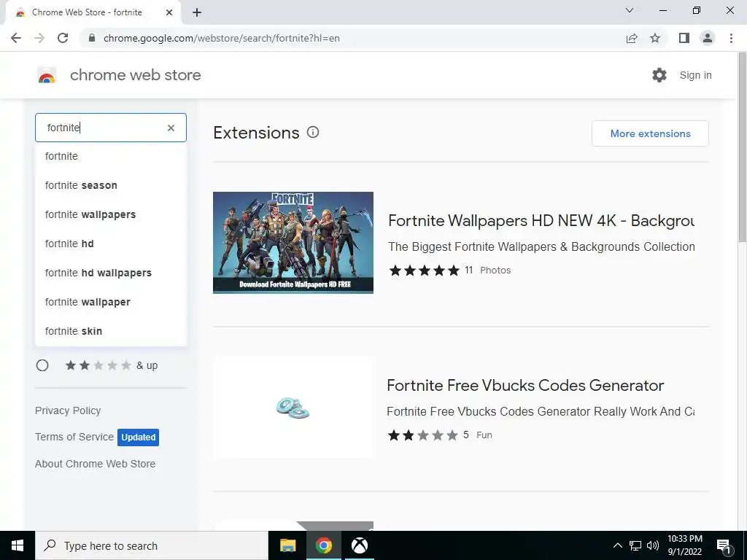The width and height of the screenshot is (747, 560).
Task: Open Fortnite Free Vbucks Codes Generator title
Action: (x=525, y=385)
